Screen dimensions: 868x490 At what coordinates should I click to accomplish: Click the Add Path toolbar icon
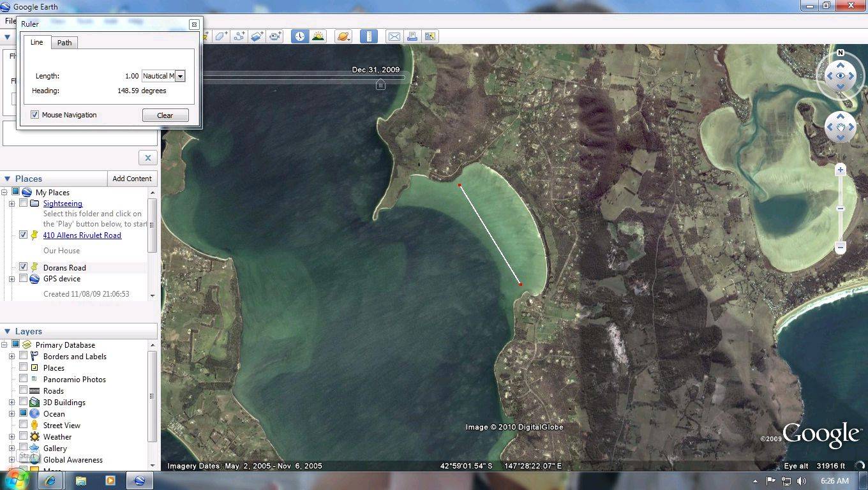pyautogui.click(x=239, y=36)
